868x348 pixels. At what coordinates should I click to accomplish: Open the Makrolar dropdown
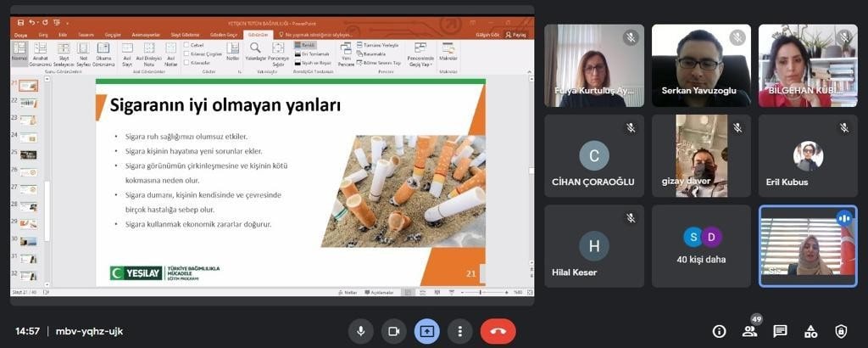(448, 54)
